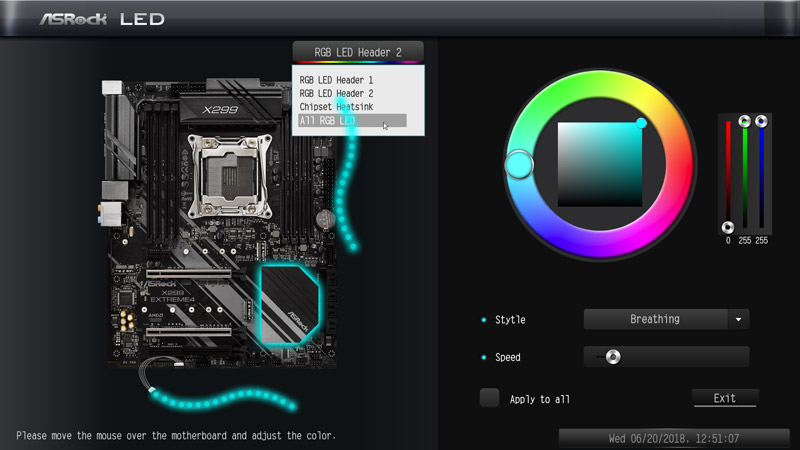Click the saturation square picker dot
The image size is (800, 450).
click(641, 123)
